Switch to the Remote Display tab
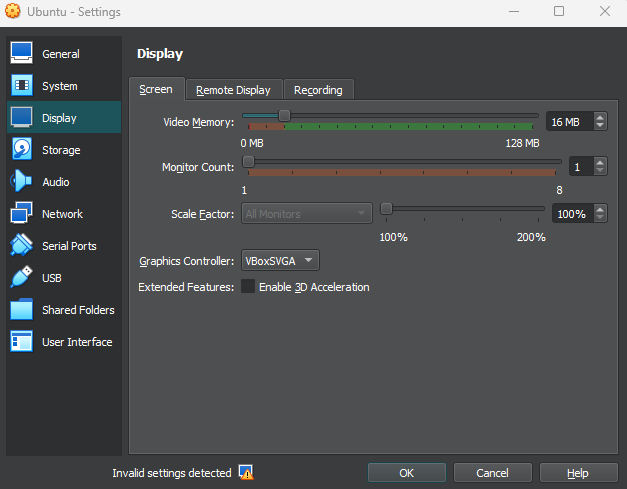627x489 pixels. click(233, 90)
